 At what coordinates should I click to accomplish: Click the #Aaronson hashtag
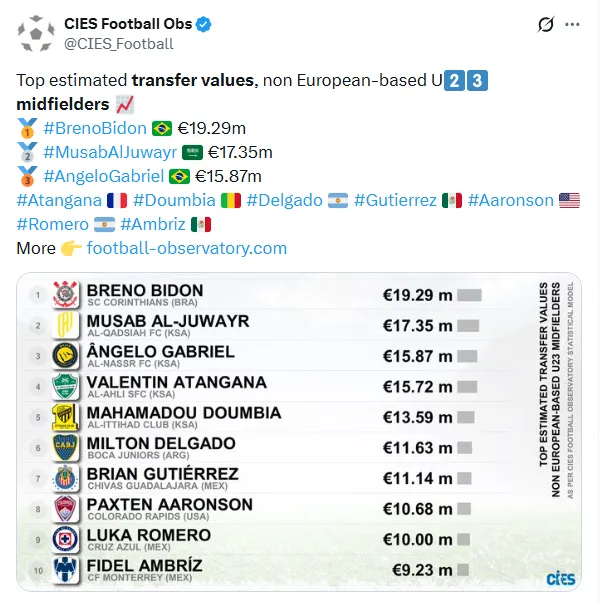[510, 200]
